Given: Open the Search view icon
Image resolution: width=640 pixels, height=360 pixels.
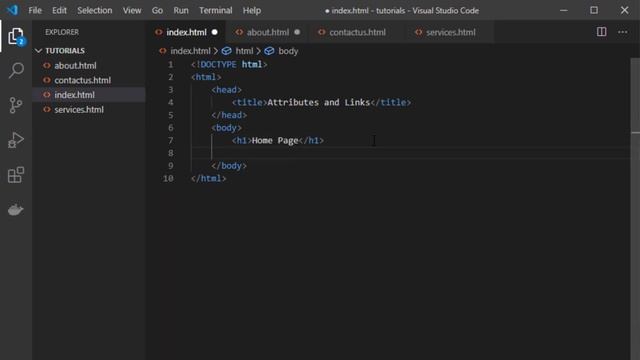Looking at the screenshot, I should pyautogui.click(x=16, y=70).
